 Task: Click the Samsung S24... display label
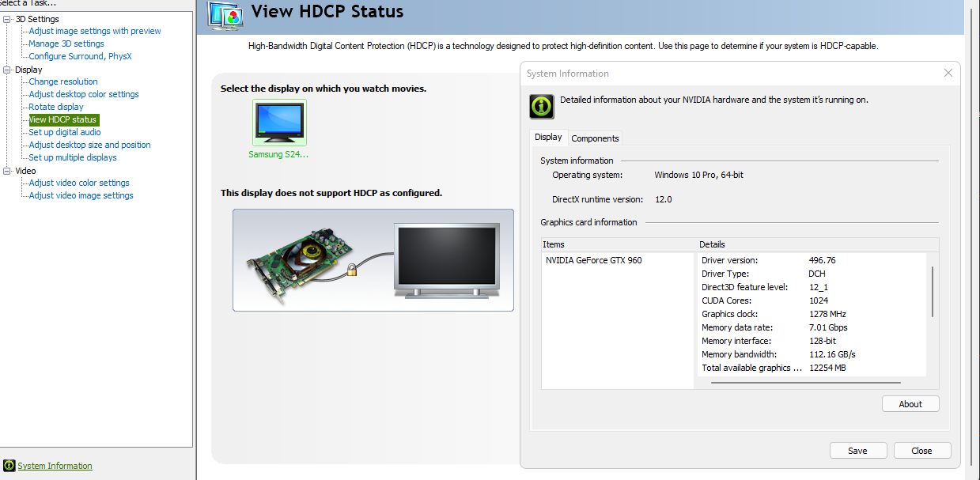tap(278, 154)
